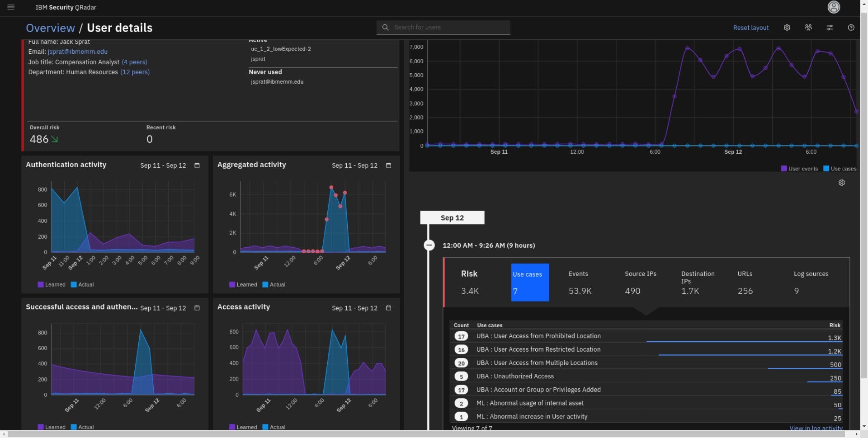This screenshot has width=868, height=438.
Task: Open the settings gear in header
Action: pos(787,28)
